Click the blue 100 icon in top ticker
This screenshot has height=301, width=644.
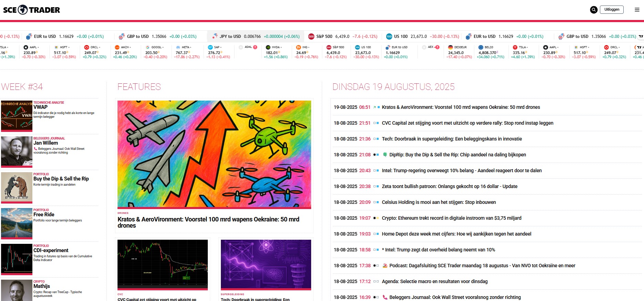(389, 36)
